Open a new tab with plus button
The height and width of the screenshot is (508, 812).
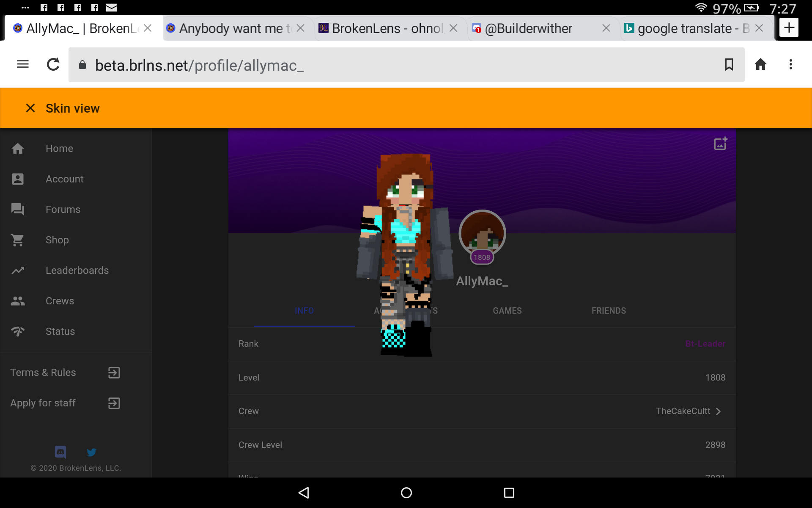click(x=789, y=28)
